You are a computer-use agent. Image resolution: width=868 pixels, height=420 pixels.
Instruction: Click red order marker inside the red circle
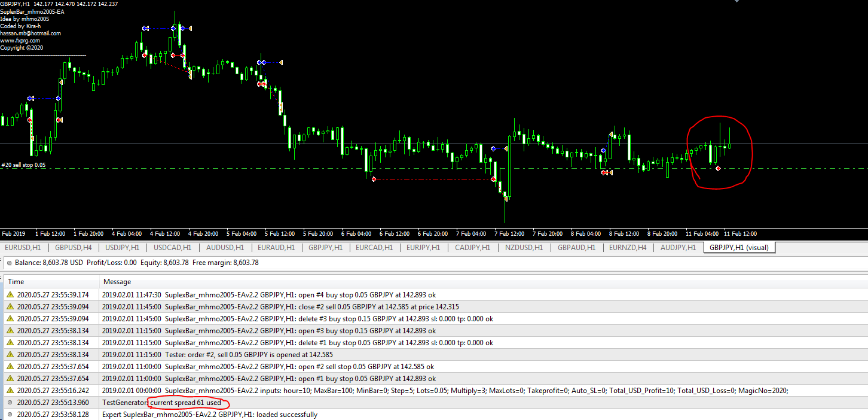718,169
